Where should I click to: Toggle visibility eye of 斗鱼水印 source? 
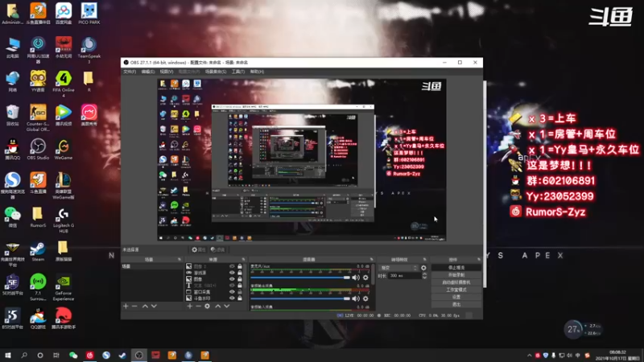(232, 298)
